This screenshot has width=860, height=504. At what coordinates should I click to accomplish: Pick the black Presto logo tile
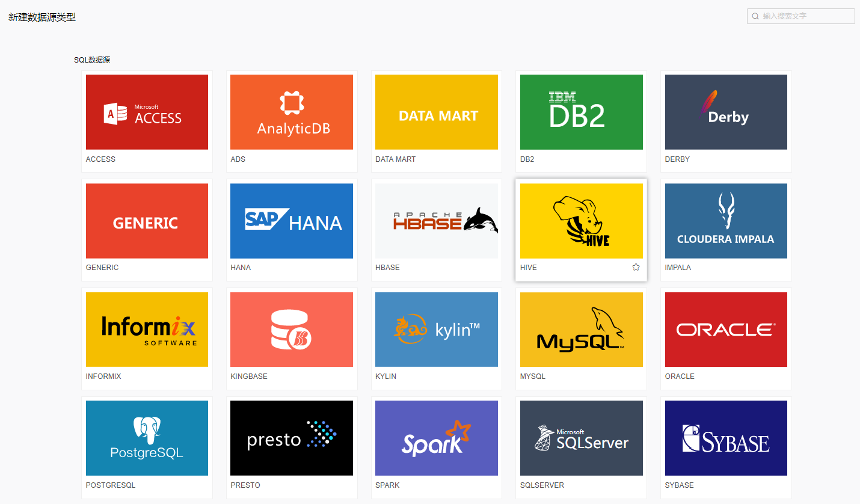292,438
